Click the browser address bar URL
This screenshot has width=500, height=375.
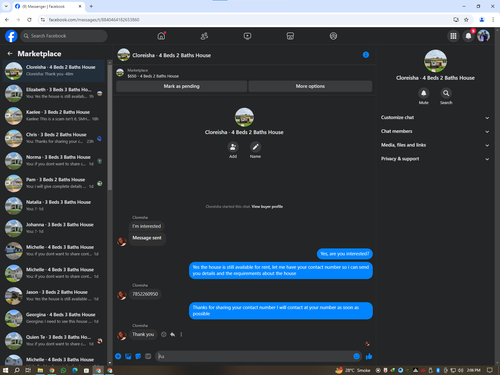pos(94,20)
